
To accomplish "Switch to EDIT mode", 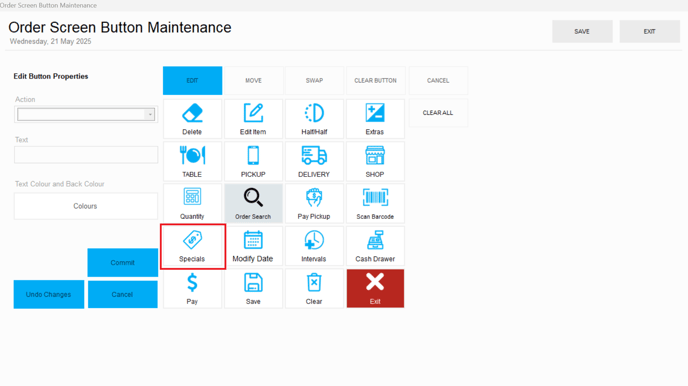I will pyautogui.click(x=192, y=81).
